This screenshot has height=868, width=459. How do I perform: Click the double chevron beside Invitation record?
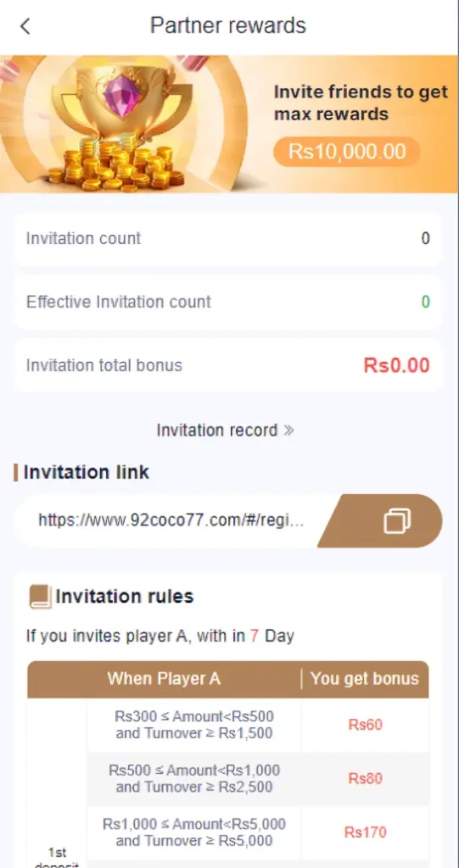pyautogui.click(x=288, y=431)
